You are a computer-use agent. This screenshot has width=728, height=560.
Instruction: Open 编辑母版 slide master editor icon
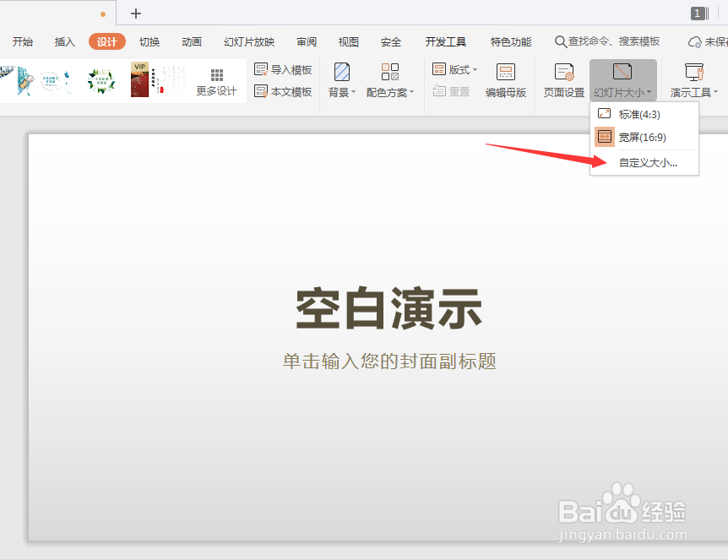[506, 72]
